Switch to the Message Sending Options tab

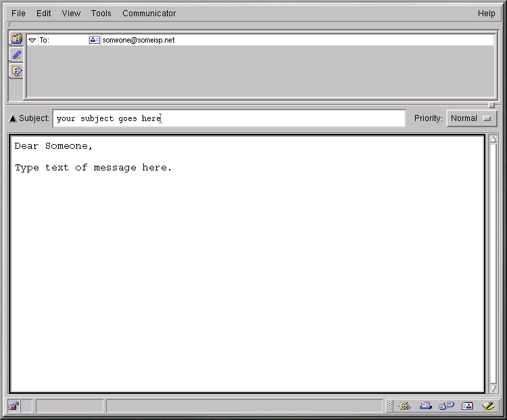click(16, 70)
